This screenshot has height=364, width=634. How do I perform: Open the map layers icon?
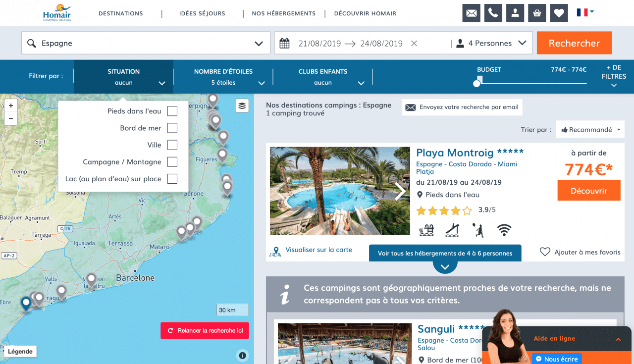[242, 105]
